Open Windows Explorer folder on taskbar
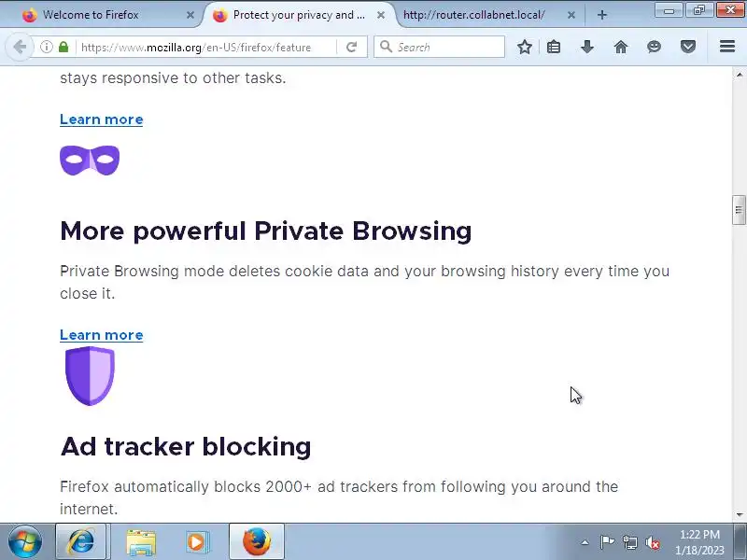 tap(141, 542)
